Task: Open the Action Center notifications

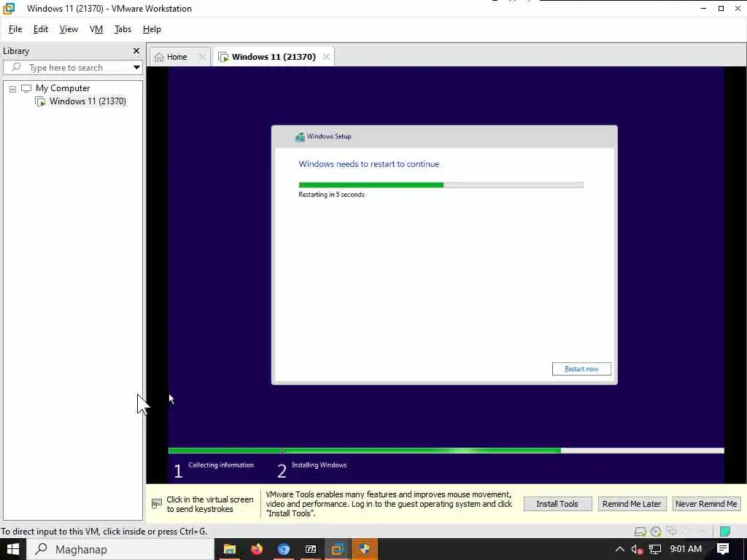Action: (723, 549)
